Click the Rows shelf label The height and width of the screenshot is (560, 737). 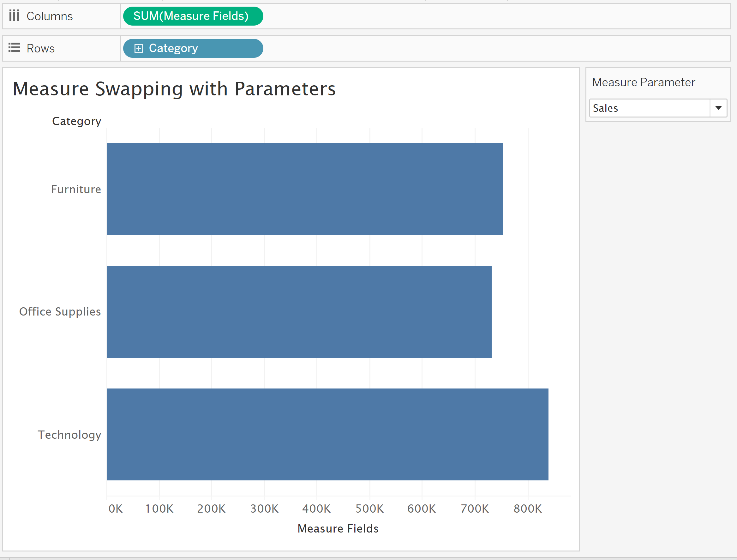40,48
